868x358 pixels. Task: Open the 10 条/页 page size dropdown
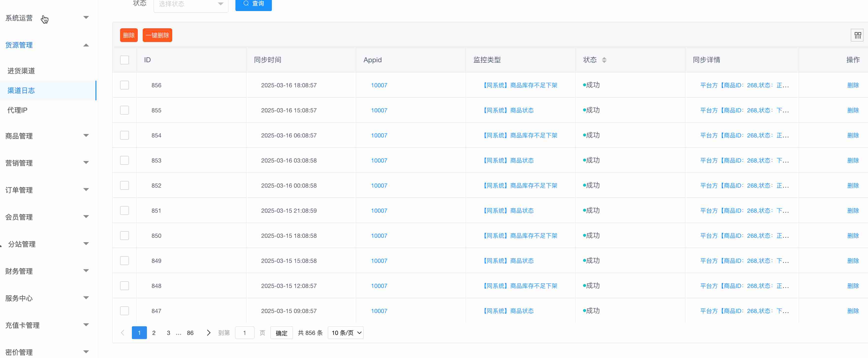[346, 333]
